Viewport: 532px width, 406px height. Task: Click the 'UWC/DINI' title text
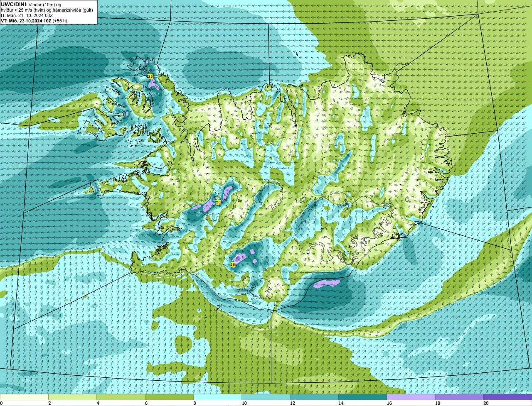tap(13, 4)
